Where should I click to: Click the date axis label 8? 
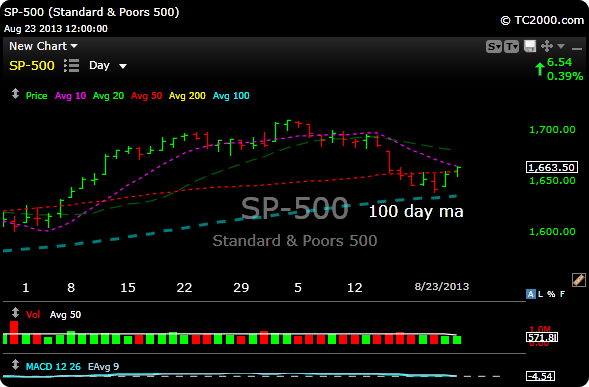tap(71, 288)
